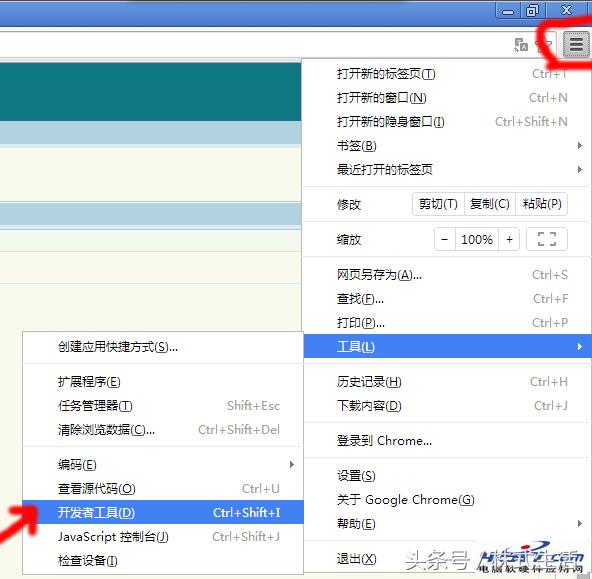
Task: Open 开发者工具(D) developer tools
Action: pos(163,512)
